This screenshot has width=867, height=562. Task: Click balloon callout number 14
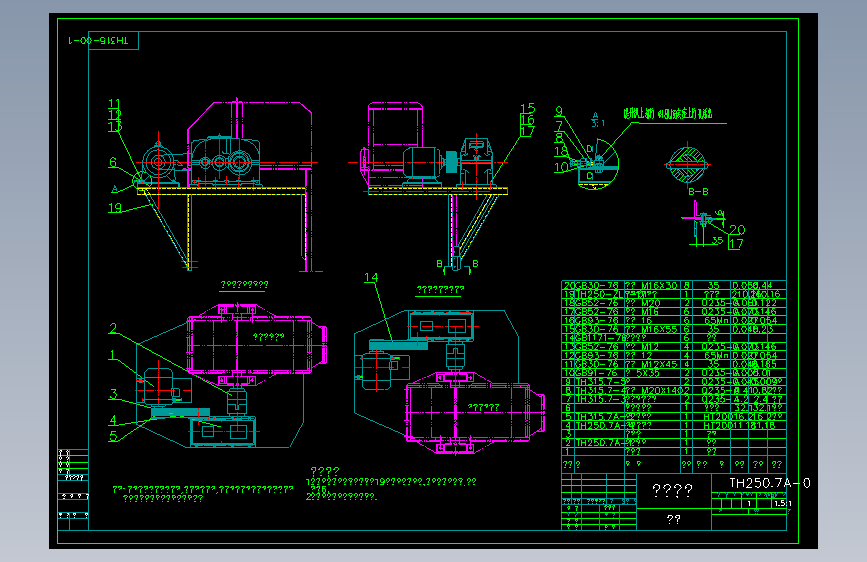(371, 277)
